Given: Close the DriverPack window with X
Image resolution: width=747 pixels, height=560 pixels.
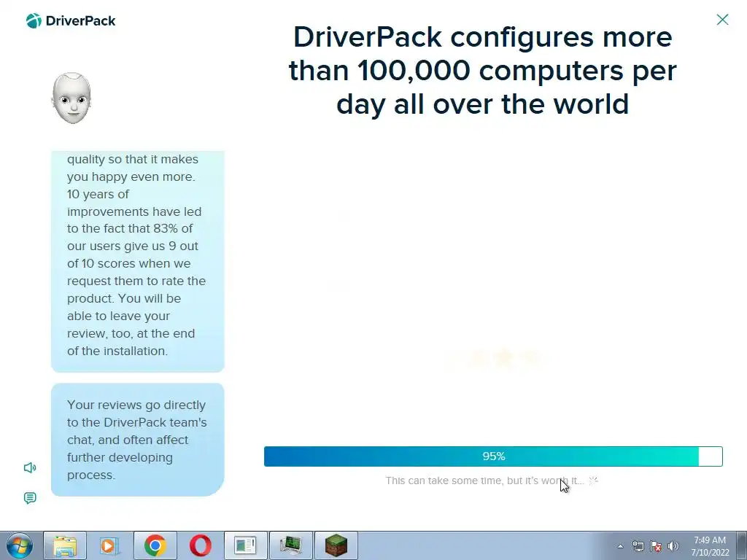Looking at the screenshot, I should pos(722,20).
